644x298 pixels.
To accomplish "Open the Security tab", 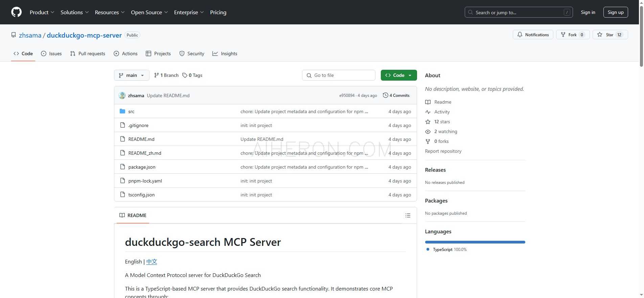I will (192, 54).
